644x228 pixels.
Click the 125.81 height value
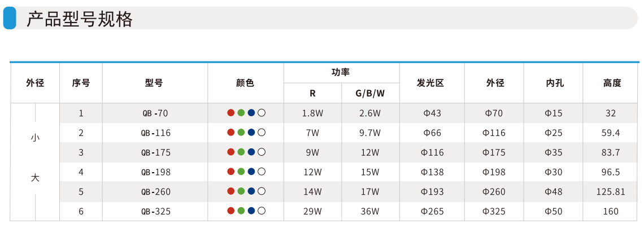[x=611, y=192]
